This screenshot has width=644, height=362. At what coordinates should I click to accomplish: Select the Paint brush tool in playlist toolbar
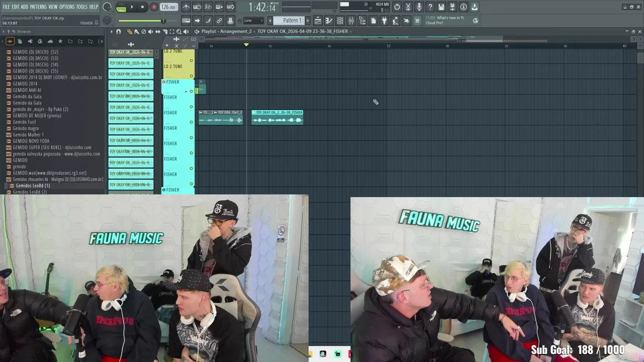point(136,32)
